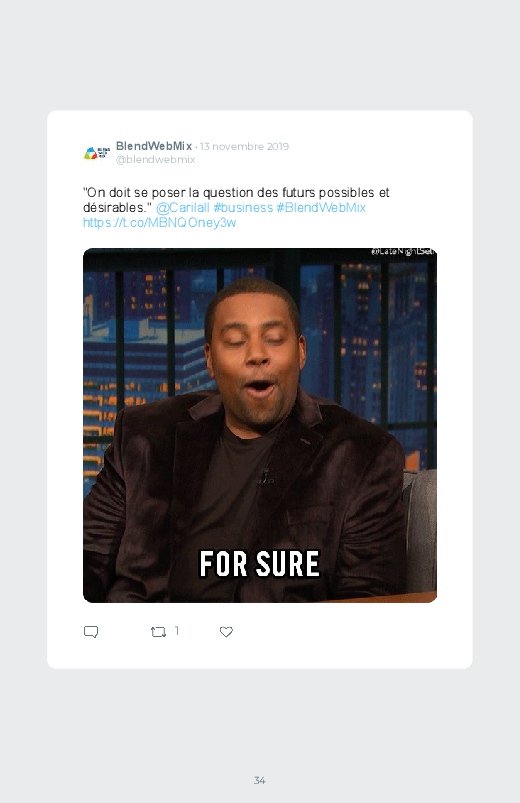Open the 13 novembre 2019 timestamp
Image resolution: width=520 pixels, height=803 pixels.
click(244, 146)
